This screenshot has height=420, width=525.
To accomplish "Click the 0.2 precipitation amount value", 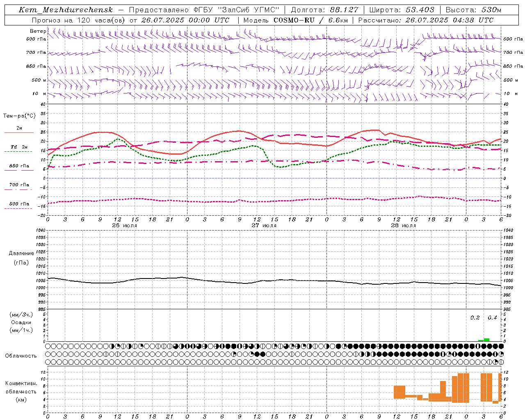I will [475, 318].
